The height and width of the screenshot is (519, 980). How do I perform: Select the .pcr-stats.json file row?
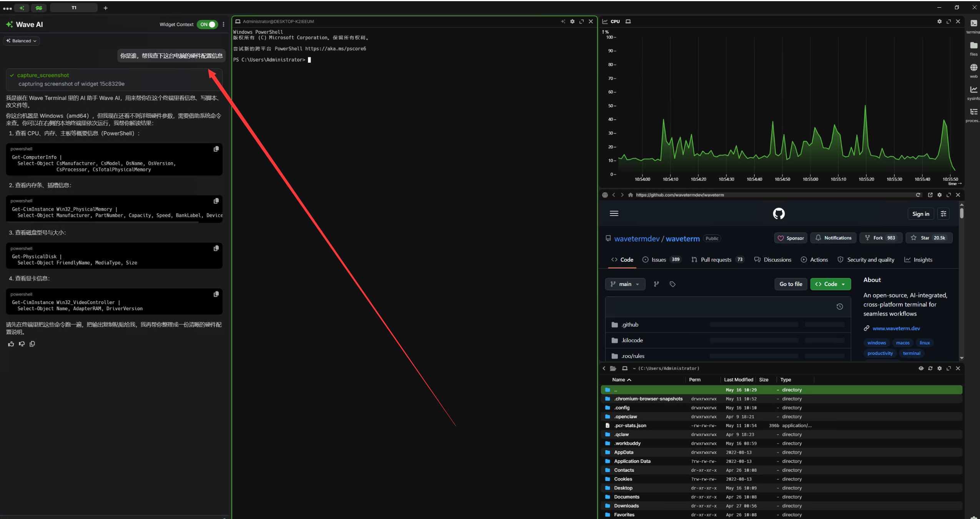(x=781, y=426)
